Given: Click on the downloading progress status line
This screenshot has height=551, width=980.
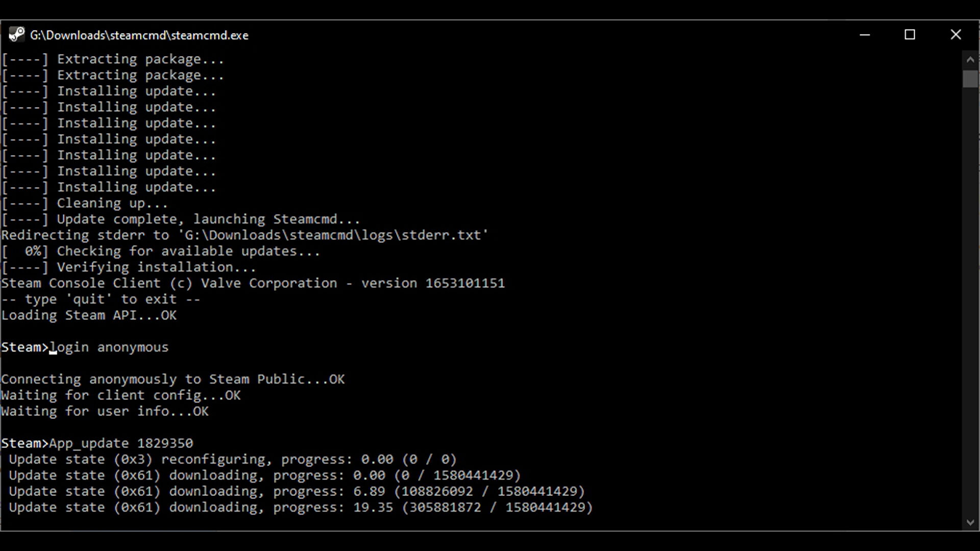Looking at the screenshot, I should coord(296,507).
